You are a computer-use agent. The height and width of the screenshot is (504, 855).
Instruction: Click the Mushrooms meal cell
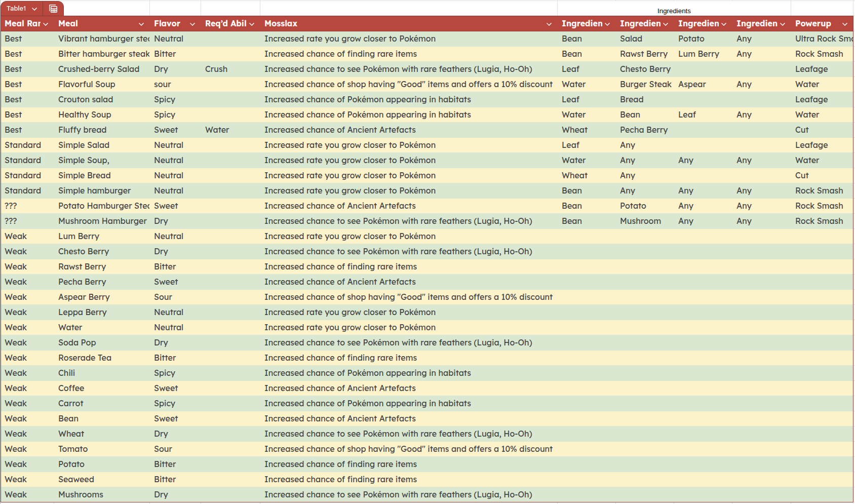[x=102, y=494]
